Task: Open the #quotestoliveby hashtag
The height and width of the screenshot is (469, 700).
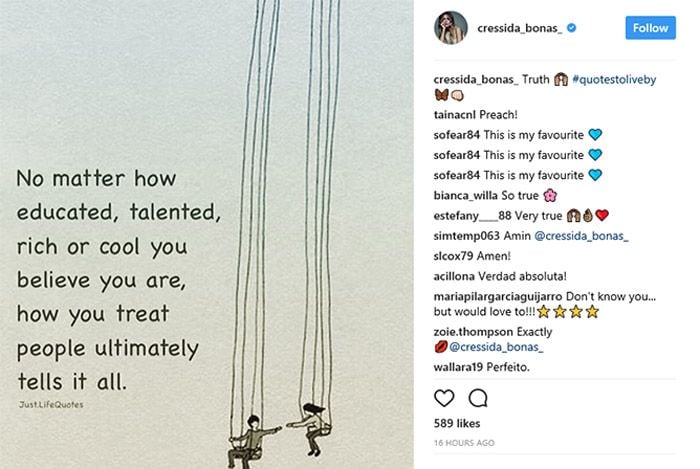Action: [x=614, y=79]
